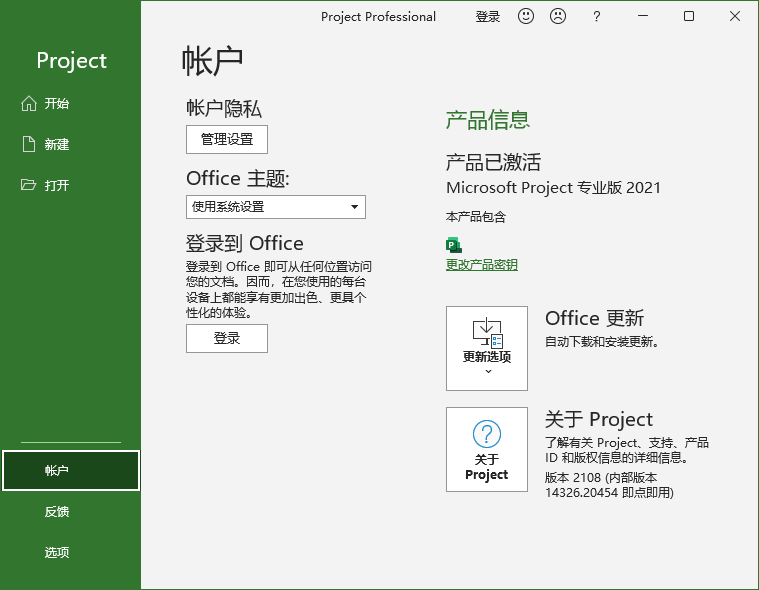This screenshot has width=759, height=590.
Task: Open the 反馈 sidebar item
Action: (57, 511)
